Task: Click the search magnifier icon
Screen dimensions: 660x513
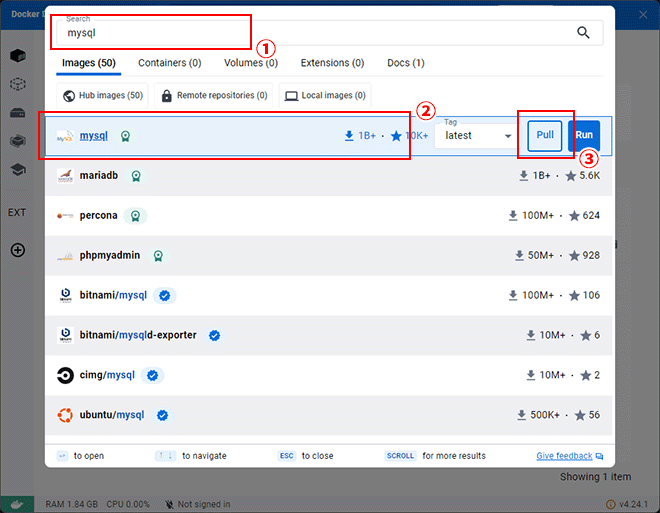Action: 583,32
